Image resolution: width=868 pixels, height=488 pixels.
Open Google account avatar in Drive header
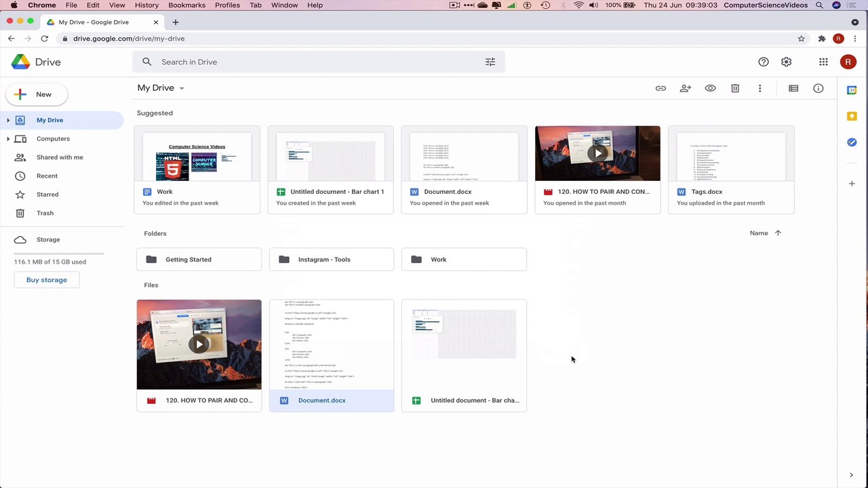tap(848, 62)
